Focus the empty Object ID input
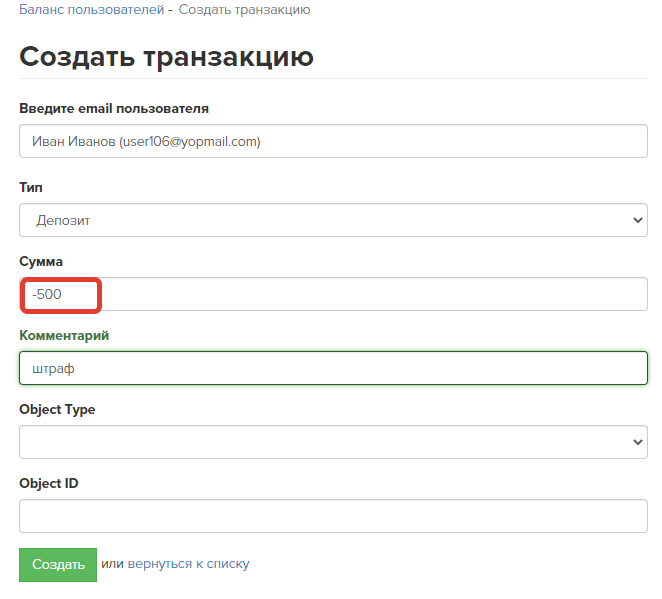This screenshot has width=662, height=599. pyautogui.click(x=333, y=516)
